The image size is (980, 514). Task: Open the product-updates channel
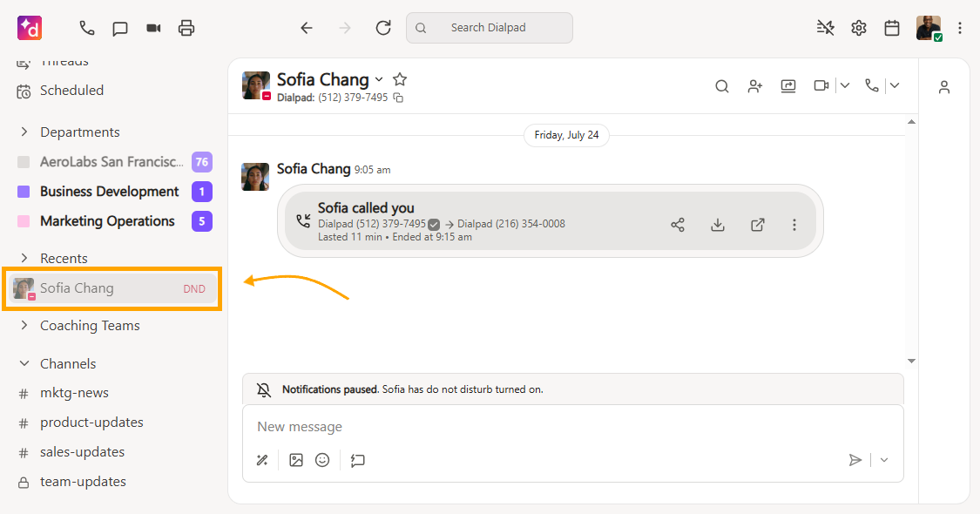click(x=91, y=423)
